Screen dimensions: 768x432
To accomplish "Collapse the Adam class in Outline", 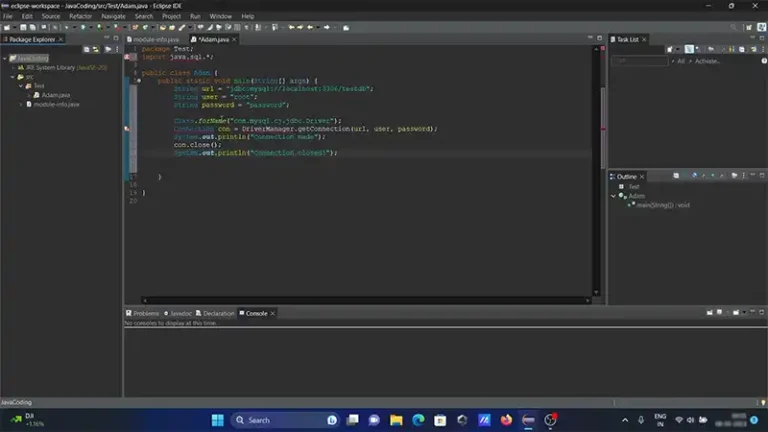I will coord(613,196).
